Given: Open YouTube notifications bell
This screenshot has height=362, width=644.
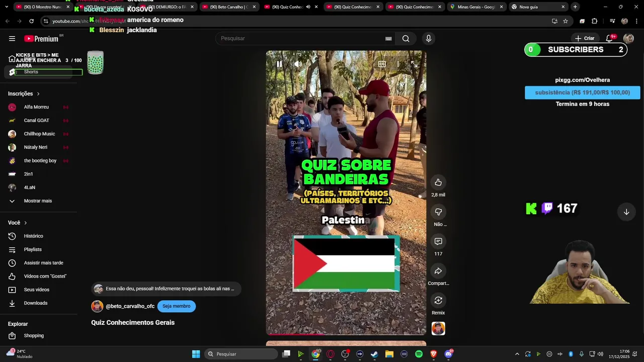Looking at the screenshot, I should (610, 38).
